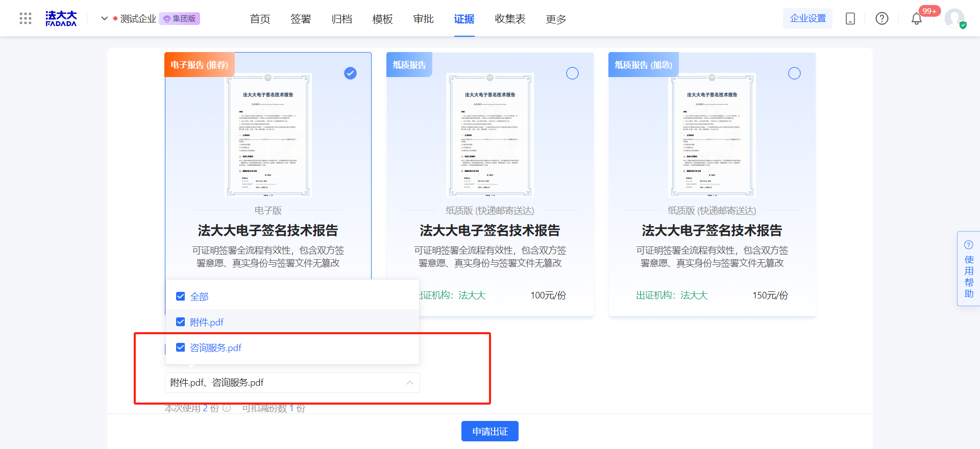Image resolution: width=980 pixels, height=449 pixels.
Task: Open the app grid launcher icon
Action: (x=26, y=19)
